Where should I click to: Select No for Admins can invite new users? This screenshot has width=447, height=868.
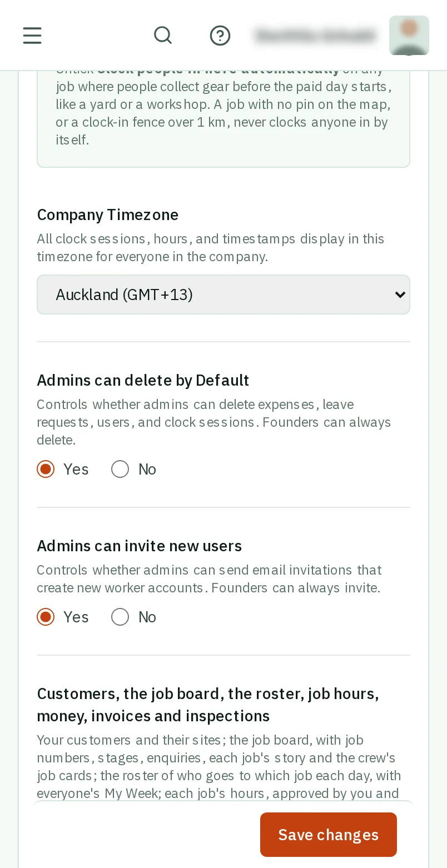(120, 617)
